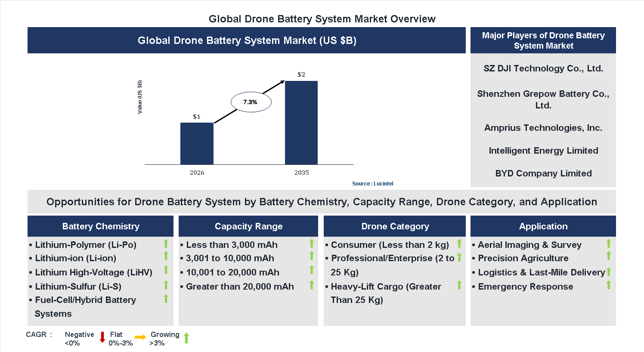Viewport: 644px width, 352px height.
Task: Click the red Negative CAGR arrow in legend
Action: pyautogui.click(x=102, y=337)
